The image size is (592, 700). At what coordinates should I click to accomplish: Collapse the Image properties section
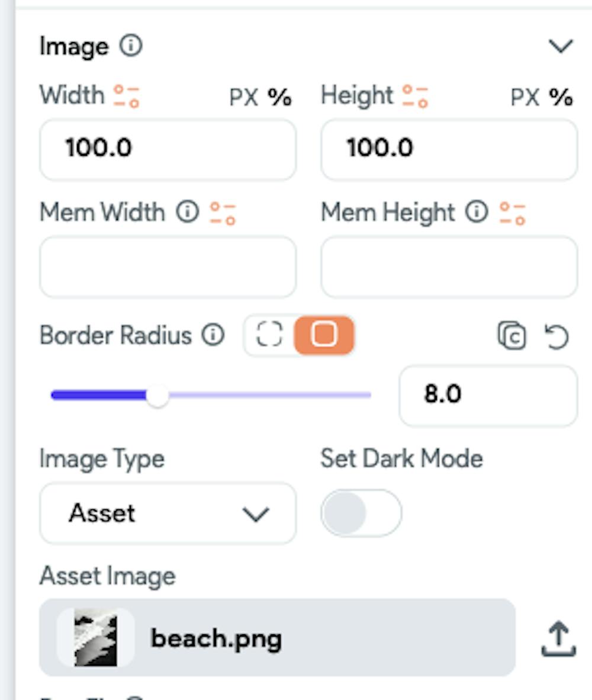(x=561, y=46)
